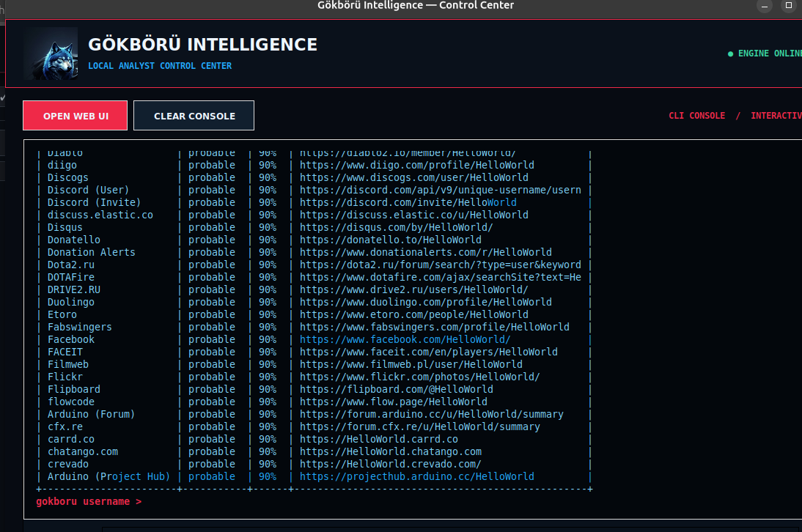Open the Duolingo profile URL
The width and height of the screenshot is (802, 532).
click(x=425, y=302)
